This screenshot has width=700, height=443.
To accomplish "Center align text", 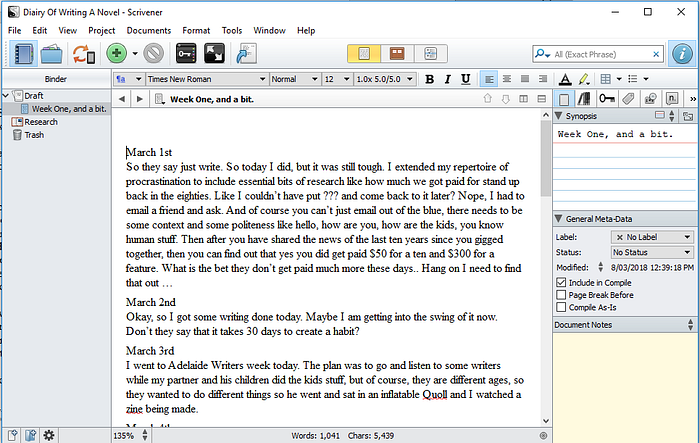I will coord(507,79).
